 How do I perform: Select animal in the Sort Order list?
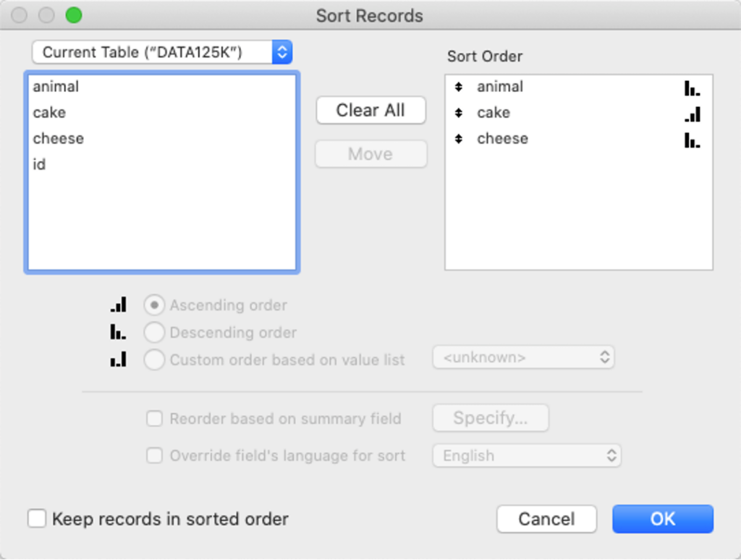point(498,87)
